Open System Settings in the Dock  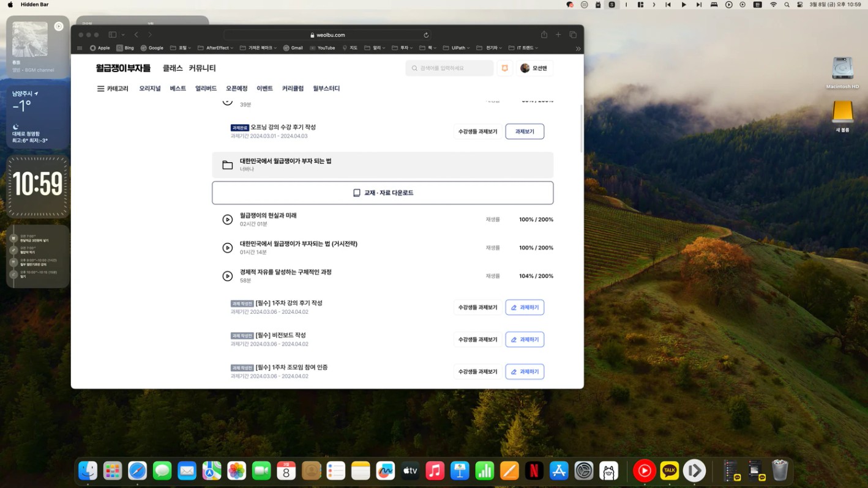point(584,470)
